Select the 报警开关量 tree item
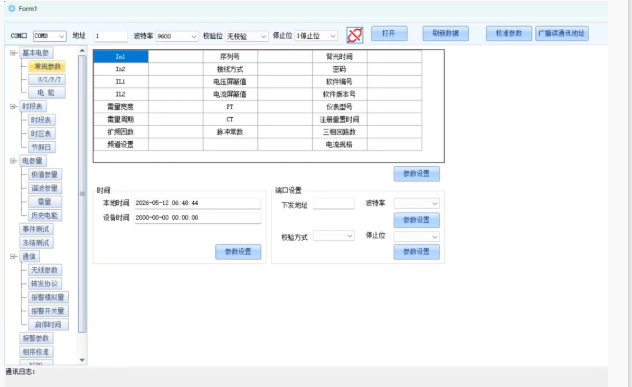 (x=48, y=311)
